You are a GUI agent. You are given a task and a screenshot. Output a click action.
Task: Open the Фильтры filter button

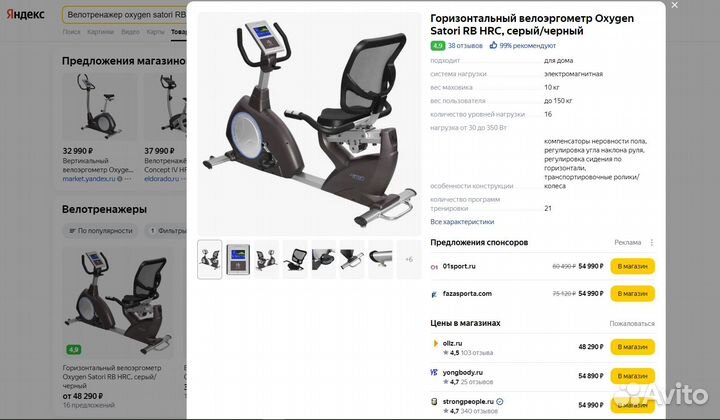tap(167, 231)
